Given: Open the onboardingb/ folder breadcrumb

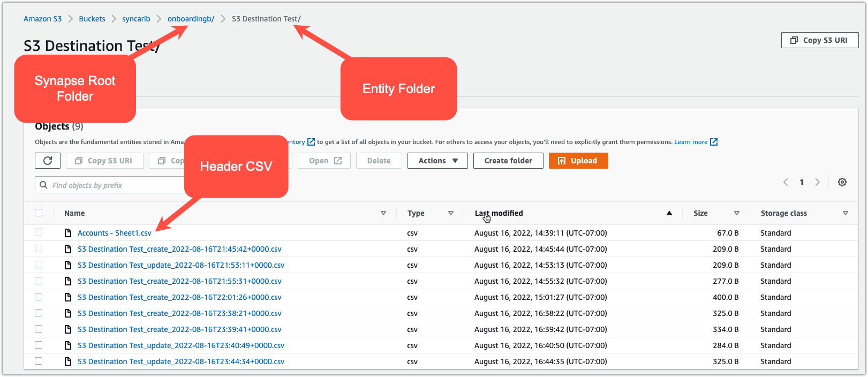Looking at the screenshot, I should (191, 19).
